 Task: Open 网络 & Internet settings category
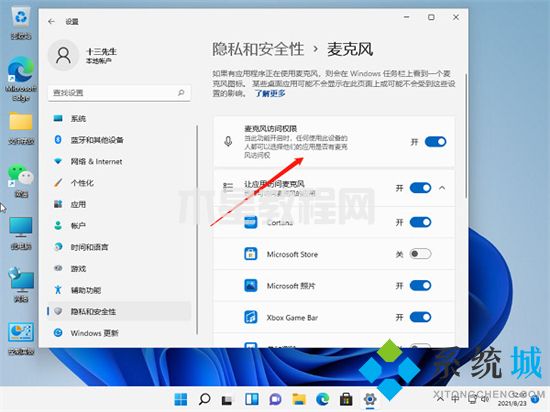(119, 161)
